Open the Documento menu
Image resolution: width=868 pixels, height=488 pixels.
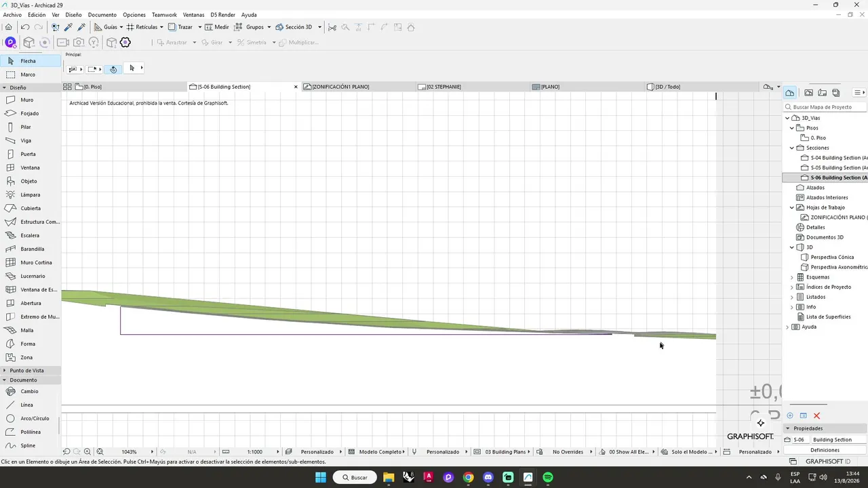102,14
